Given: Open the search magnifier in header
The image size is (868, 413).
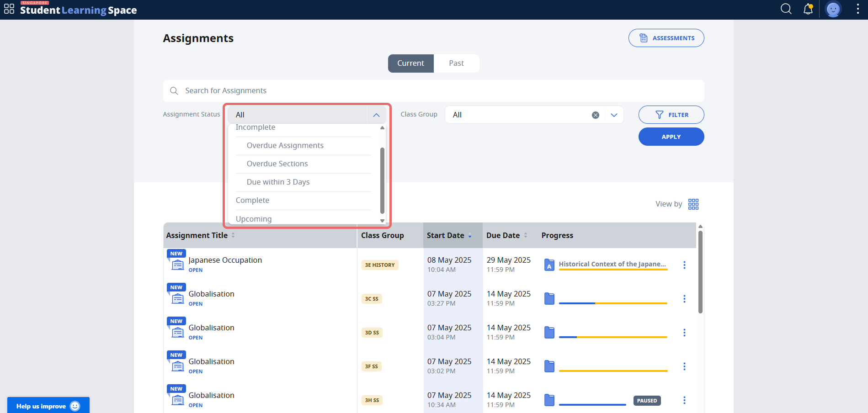Looking at the screenshot, I should [786, 9].
